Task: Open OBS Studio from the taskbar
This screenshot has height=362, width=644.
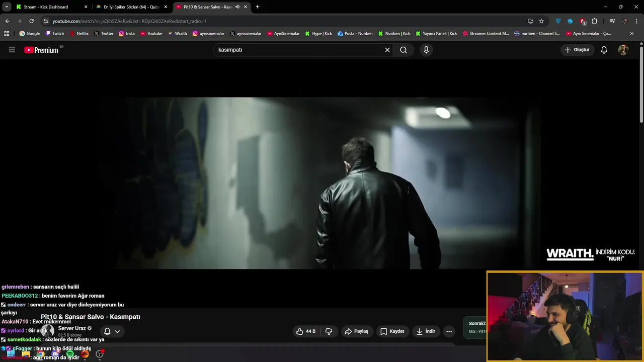Action: [100, 354]
